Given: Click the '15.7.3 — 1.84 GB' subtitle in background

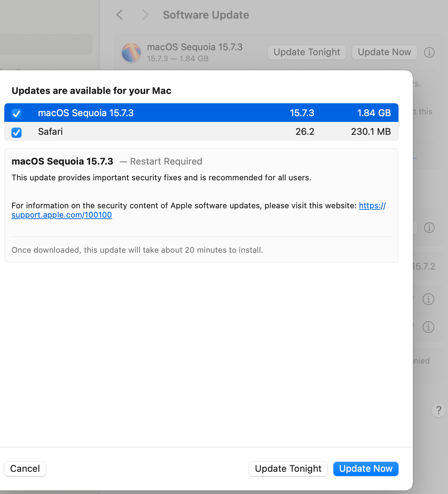Looking at the screenshot, I should tap(178, 58).
